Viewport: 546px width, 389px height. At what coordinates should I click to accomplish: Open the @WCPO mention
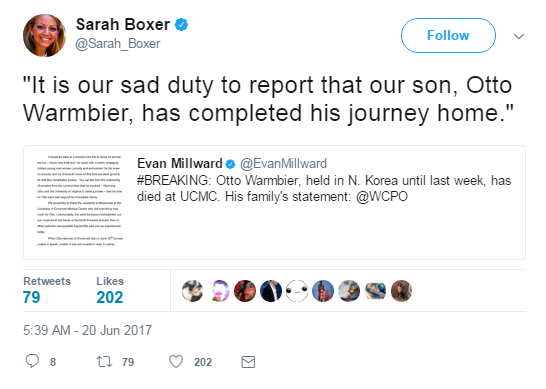point(382,197)
